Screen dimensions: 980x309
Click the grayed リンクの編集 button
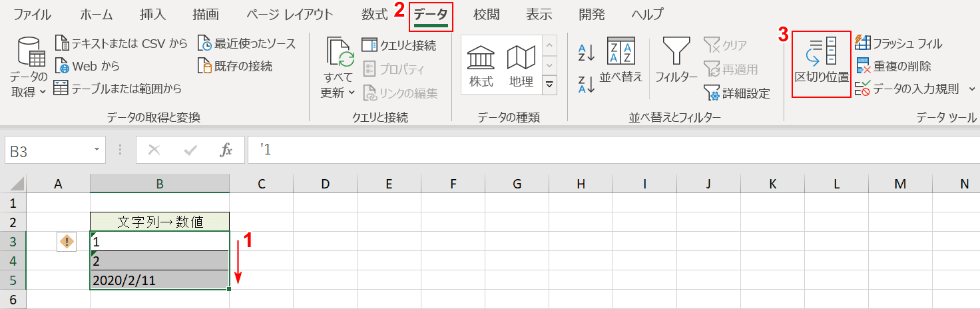click(400, 93)
